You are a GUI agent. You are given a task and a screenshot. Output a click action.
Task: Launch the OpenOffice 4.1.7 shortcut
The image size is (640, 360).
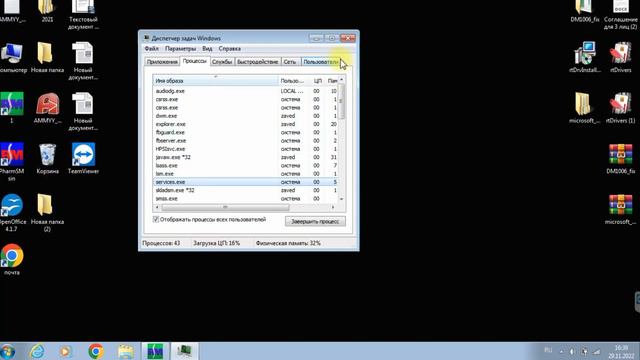12,212
